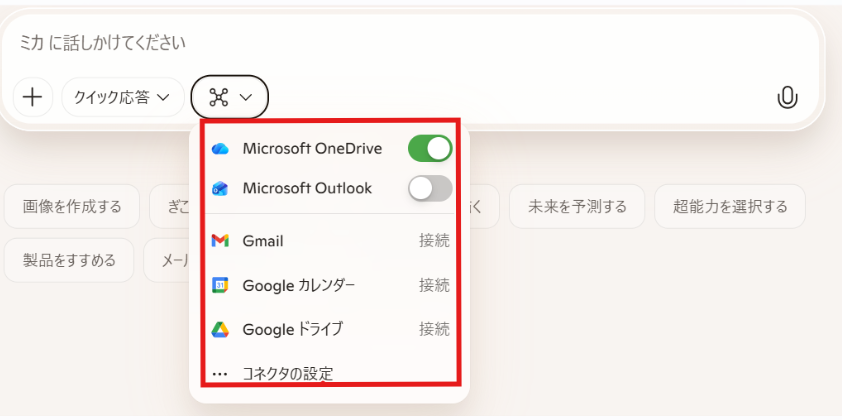Open the クイック応答 mode dropdown
This screenshot has width=842, height=420.
pyautogui.click(x=122, y=97)
